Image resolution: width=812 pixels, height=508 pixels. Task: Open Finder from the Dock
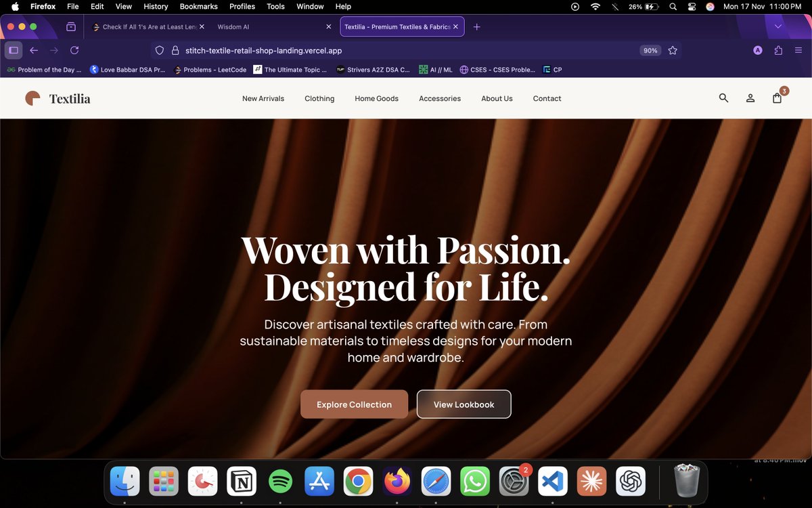tap(125, 482)
